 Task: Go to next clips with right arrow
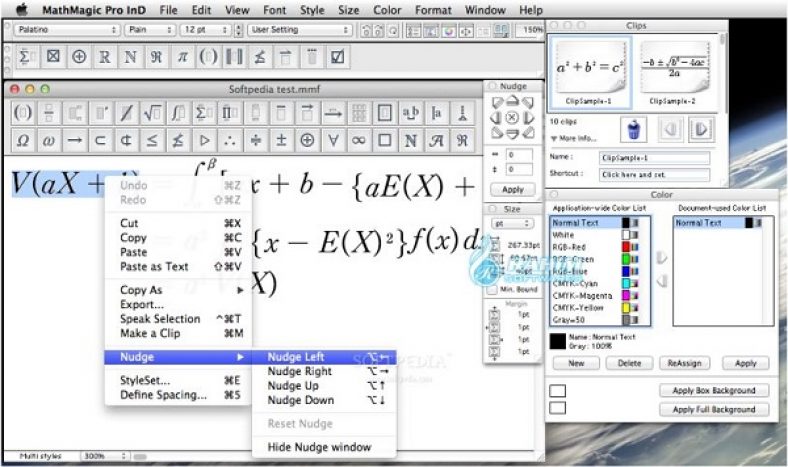coord(700,130)
